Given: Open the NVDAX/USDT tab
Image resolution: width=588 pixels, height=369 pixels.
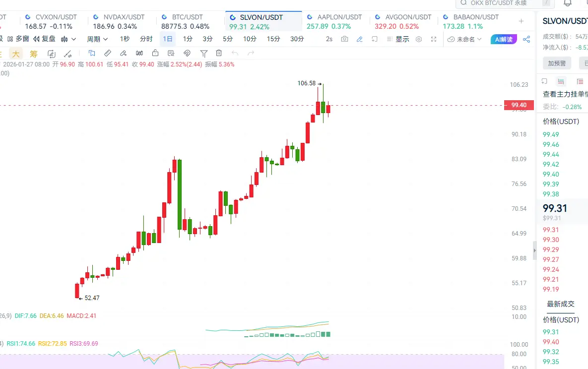Looking at the screenshot, I should point(119,22).
